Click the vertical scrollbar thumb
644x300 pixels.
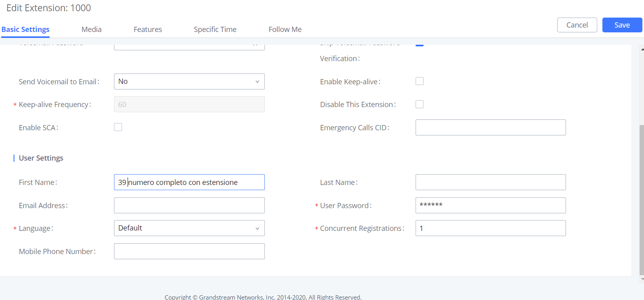click(642, 200)
